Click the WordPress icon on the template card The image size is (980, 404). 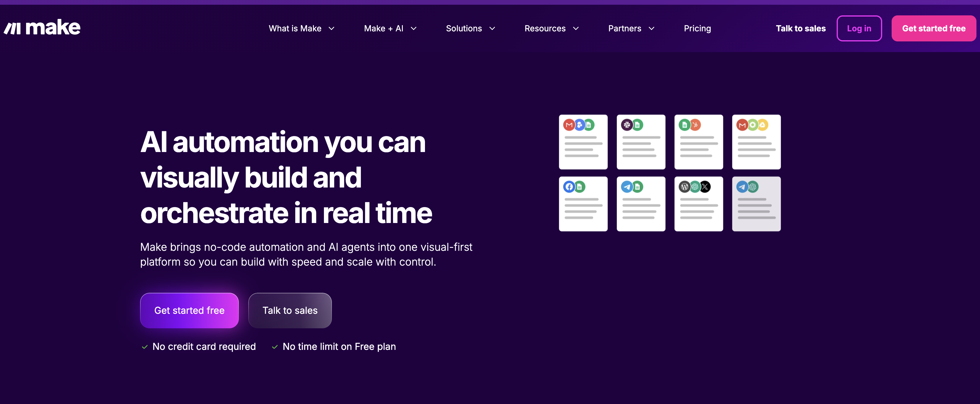[684, 187]
